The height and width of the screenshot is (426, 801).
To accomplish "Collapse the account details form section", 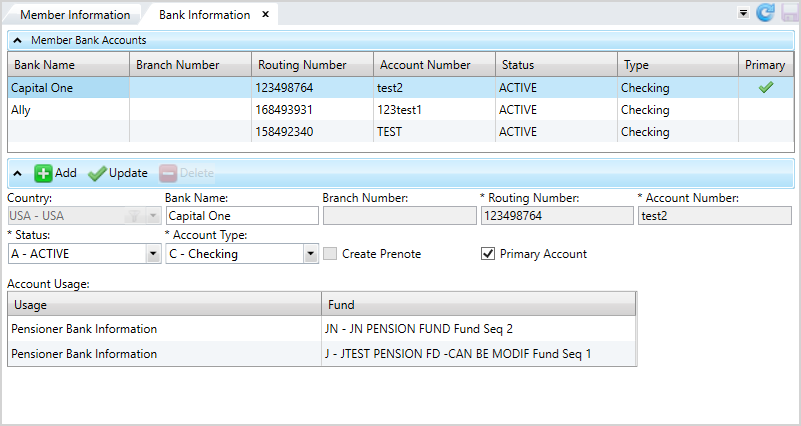I will tap(18, 173).
